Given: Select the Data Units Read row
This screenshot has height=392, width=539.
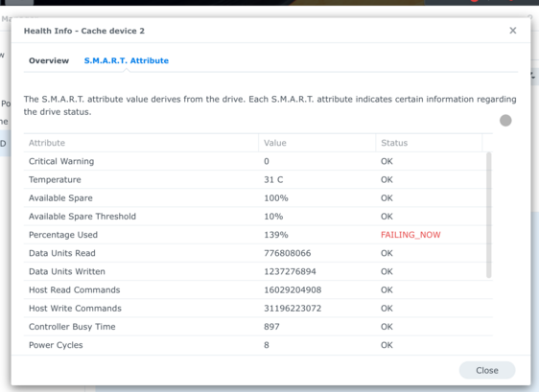Looking at the screenshot, I should pyautogui.click(x=255, y=253).
